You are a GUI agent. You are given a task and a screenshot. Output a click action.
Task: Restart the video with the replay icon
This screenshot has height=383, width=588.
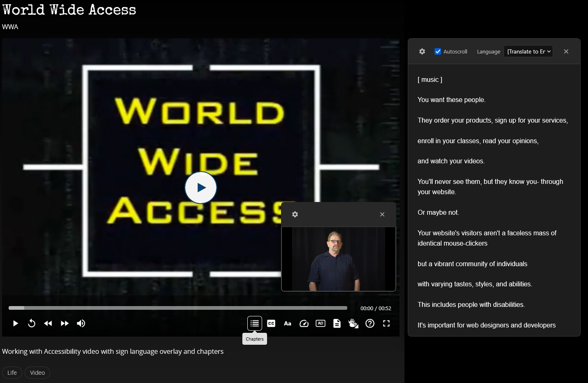click(x=32, y=323)
